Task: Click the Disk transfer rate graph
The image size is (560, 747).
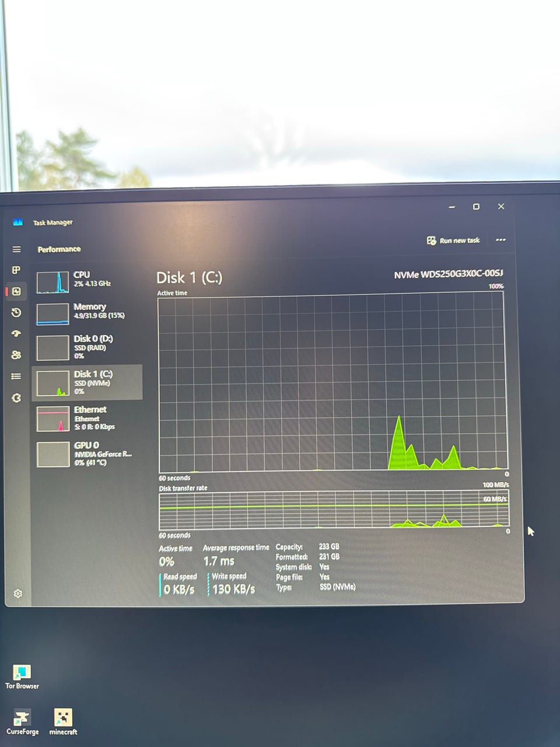Action: point(333,511)
